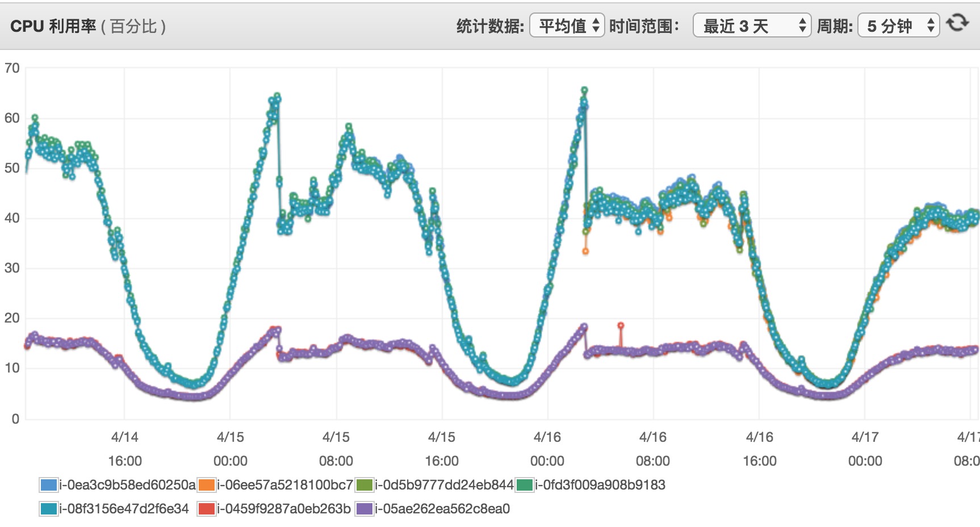The height and width of the screenshot is (527, 980).
Task: Open the 最近 3 天 time range dropdown
Action: pos(752,26)
